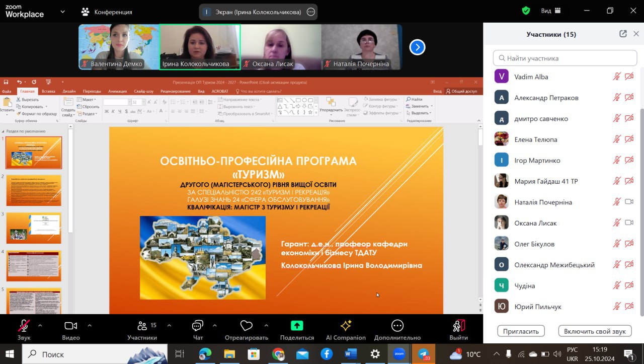This screenshot has height=364, width=644.
Task: Open the screen share options ellipsis
Action: (311, 12)
